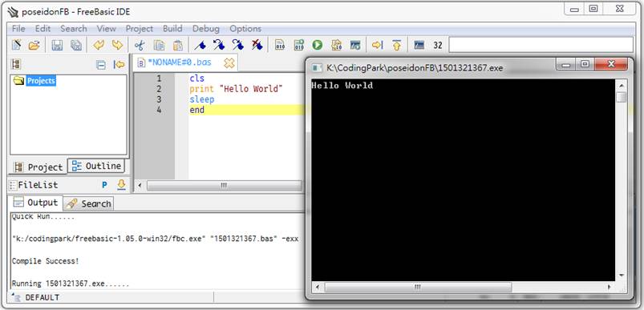
Task: Click DEFAULT in status bar
Action: pyautogui.click(x=42, y=298)
